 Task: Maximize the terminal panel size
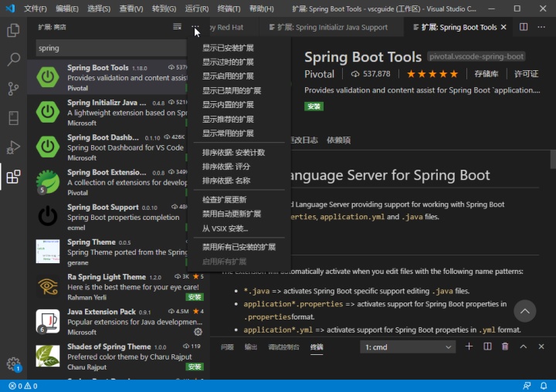point(523,346)
